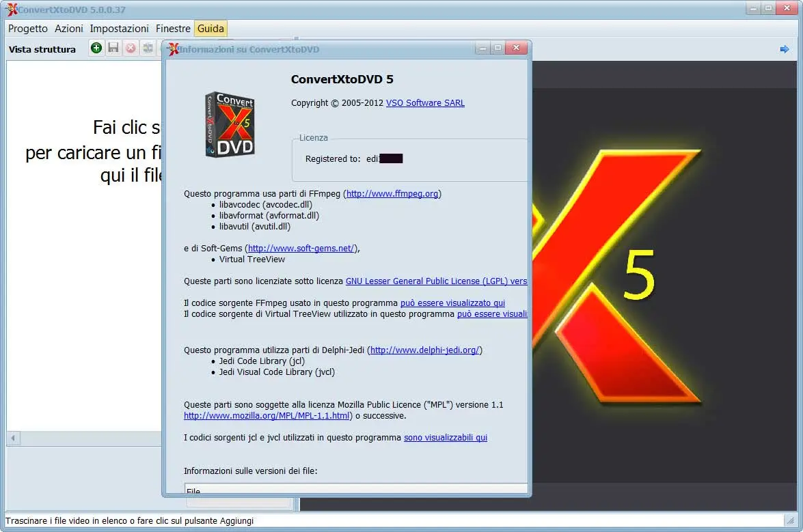The width and height of the screenshot is (803, 532).
Task: Open the Impostazioni menu
Action: click(119, 29)
